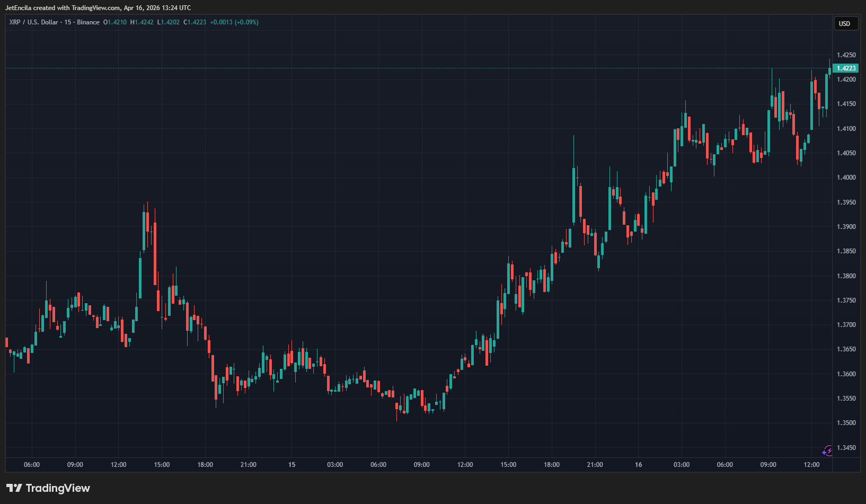Screen dimensions: 866x504
Task: Click the 1.3450 price axis label
Action: click(846, 448)
